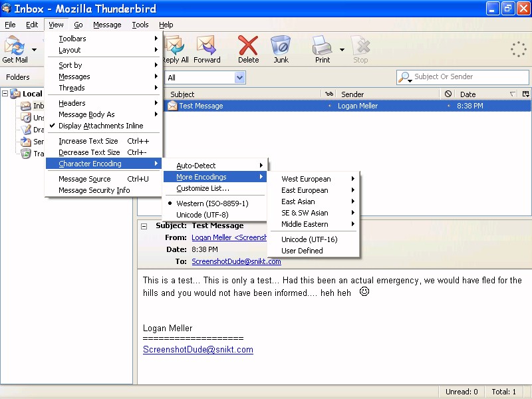The width and height of the screenshot is (532, 399).
Task: Open Message Security Info
Action: [x=104, y=190]
